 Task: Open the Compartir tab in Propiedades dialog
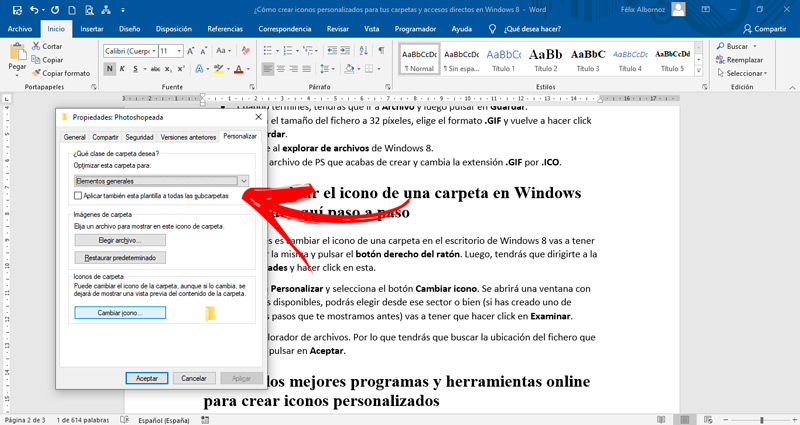point(105,137)
